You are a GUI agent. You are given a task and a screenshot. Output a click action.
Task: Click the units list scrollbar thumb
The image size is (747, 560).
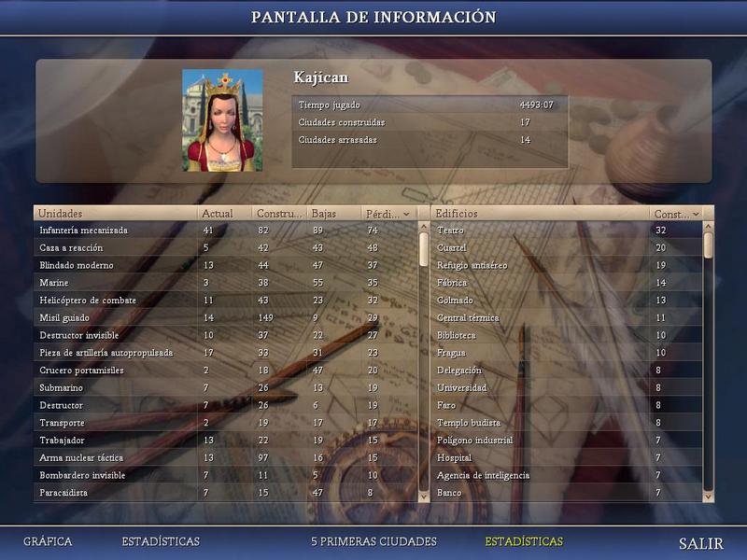tap(424, 249)
